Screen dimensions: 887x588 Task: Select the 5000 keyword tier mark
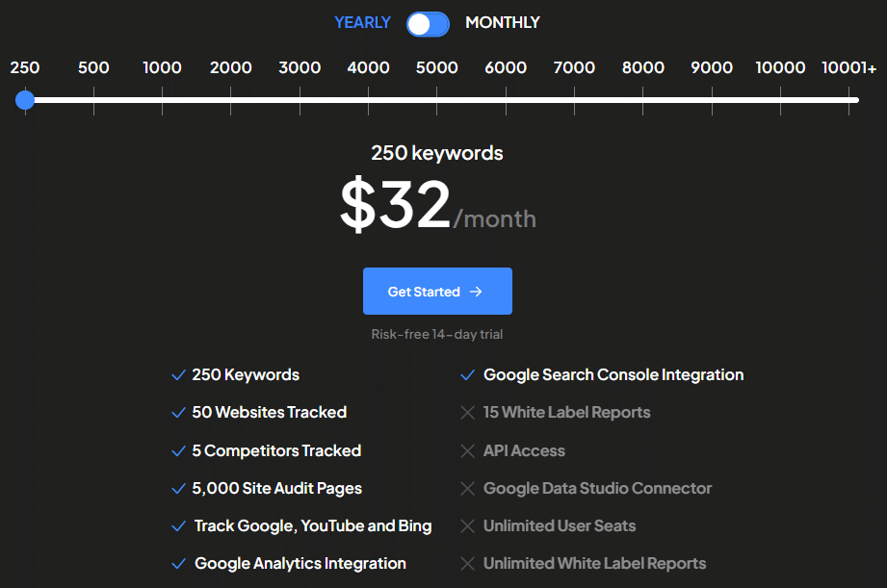coord(436,99)
